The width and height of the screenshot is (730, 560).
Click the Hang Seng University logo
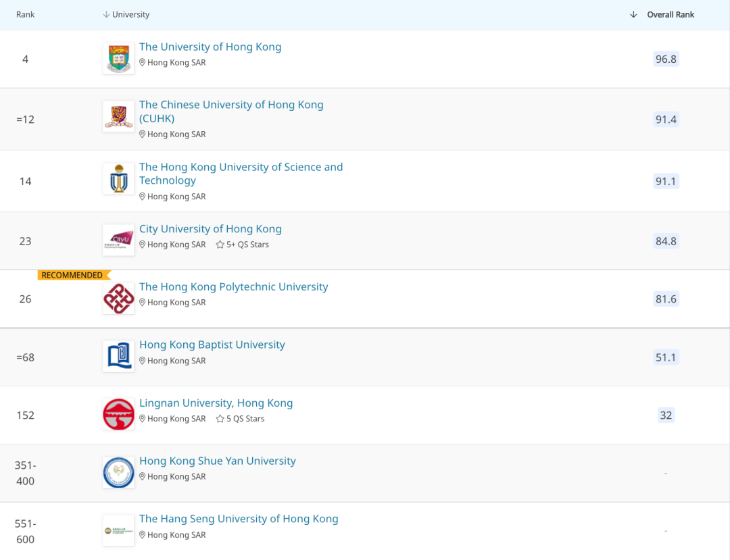tap(118, 531)
